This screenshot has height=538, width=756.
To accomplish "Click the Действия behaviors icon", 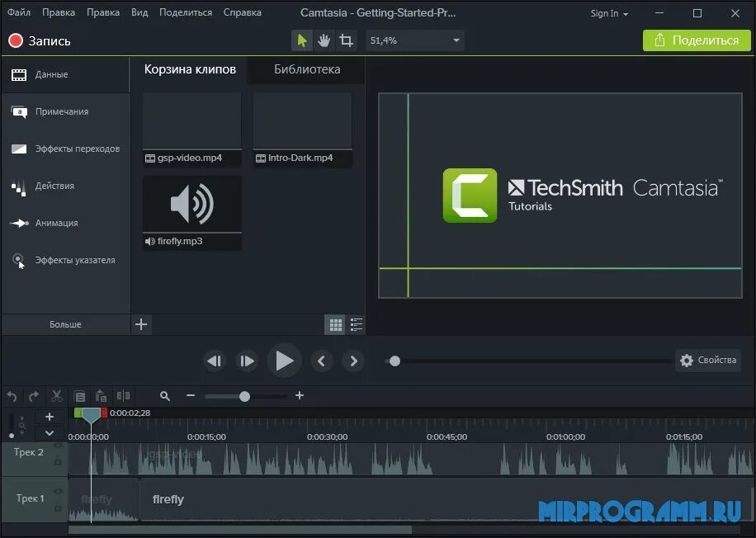I will (x=19, y=187).
